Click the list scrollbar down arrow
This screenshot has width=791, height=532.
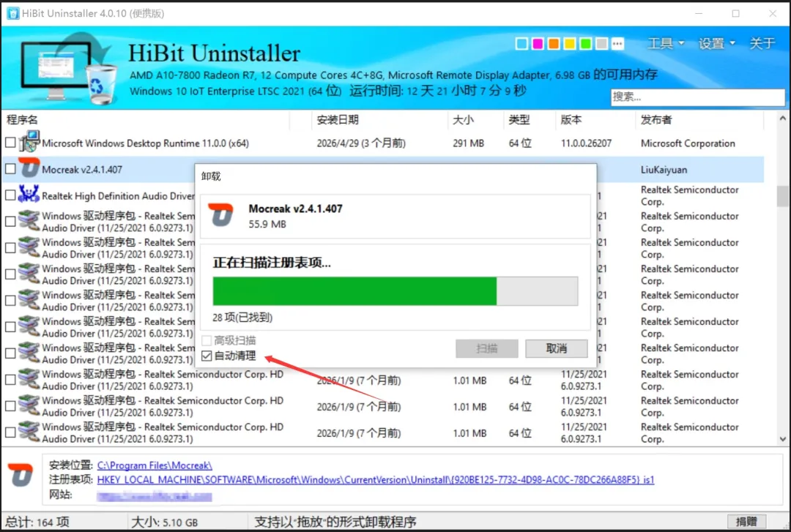point(782,439)
